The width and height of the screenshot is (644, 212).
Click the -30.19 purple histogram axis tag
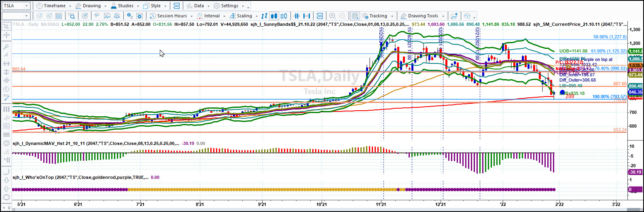click(x=635, y=172)
